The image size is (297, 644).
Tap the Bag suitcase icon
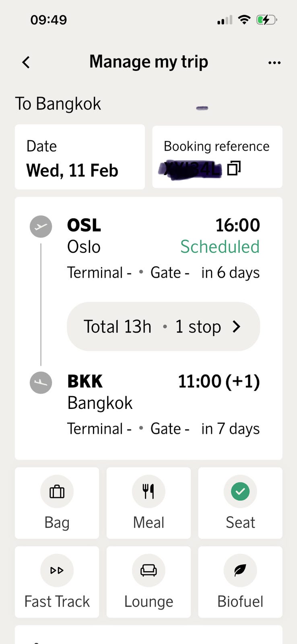[57, 491]
